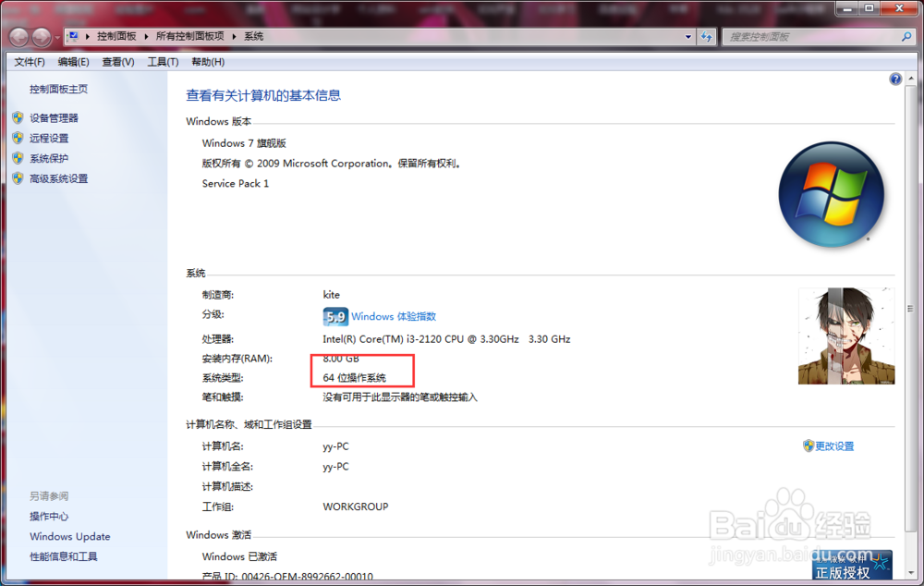924x586 pixels.
Task: Open help via blue question mark icon
Action: (x=895, y=79)
